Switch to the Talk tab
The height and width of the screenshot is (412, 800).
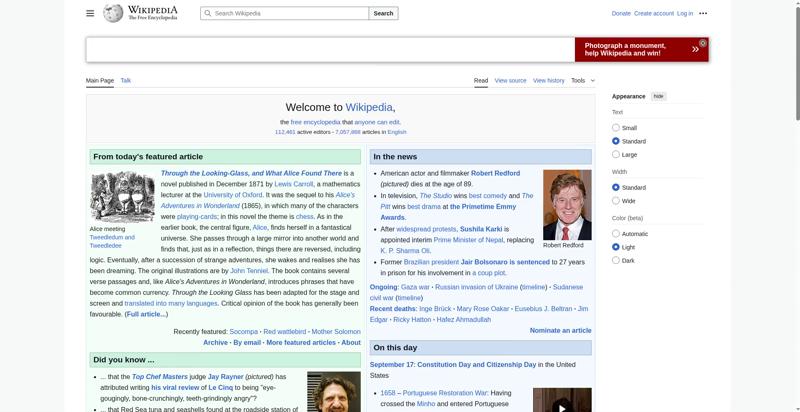pyautogui.click(x=126, y=81)
